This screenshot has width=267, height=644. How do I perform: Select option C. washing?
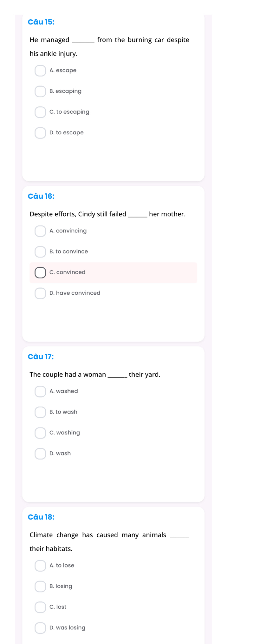tap(40, 433)
